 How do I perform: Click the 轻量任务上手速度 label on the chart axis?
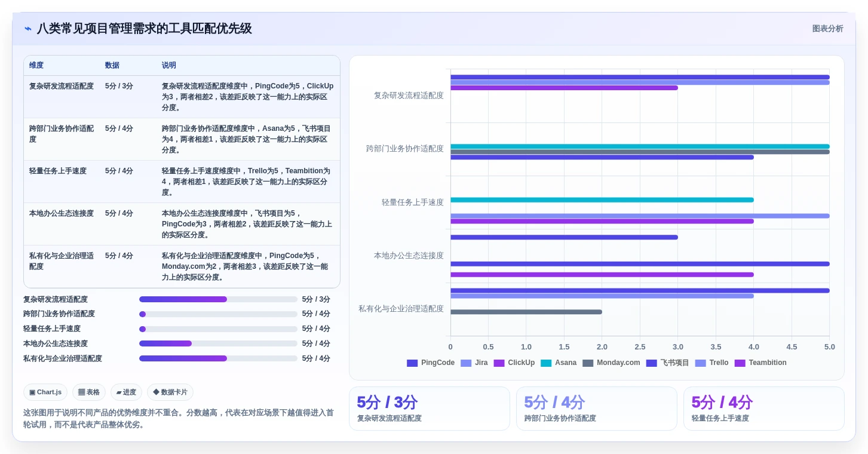[x=413, y=203]
